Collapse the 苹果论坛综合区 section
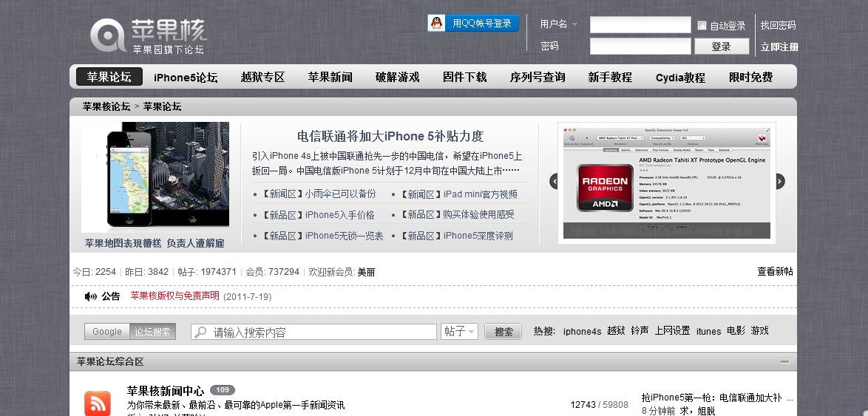The image size is (868, 416). 785,362
